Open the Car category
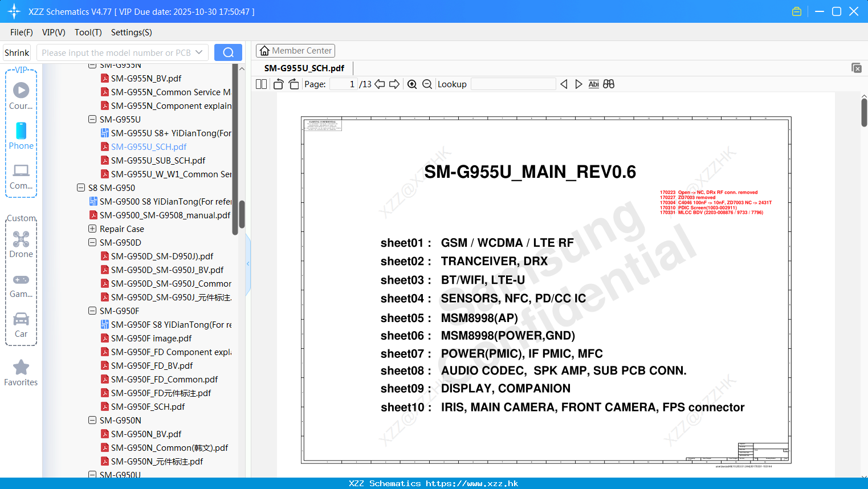868x489 pixels. [21, 325]
